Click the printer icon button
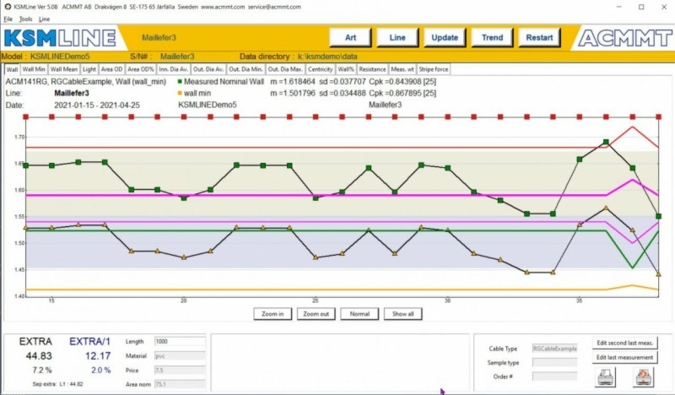This screenshot has width=675, height=395. (606, 377)
